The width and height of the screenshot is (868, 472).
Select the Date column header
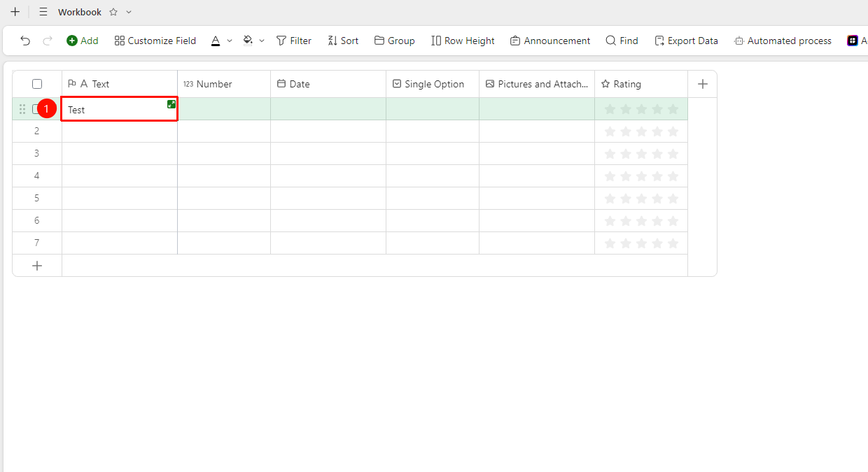(328, 84)
